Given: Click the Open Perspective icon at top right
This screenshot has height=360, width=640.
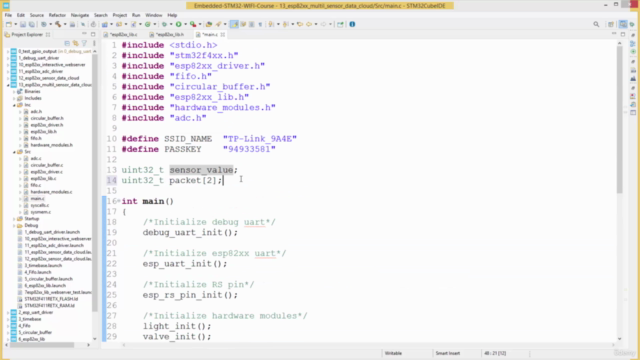Looking at the screenshot, I should (611, 24).
